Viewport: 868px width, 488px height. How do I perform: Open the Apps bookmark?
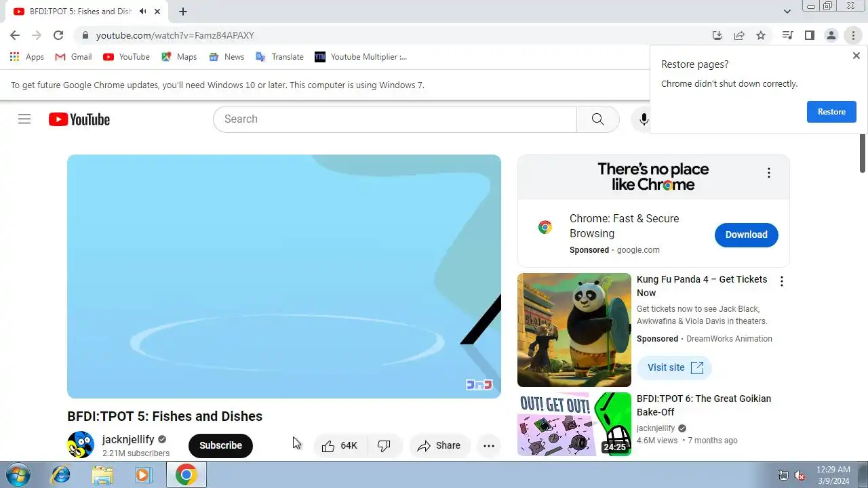[27, 57]
